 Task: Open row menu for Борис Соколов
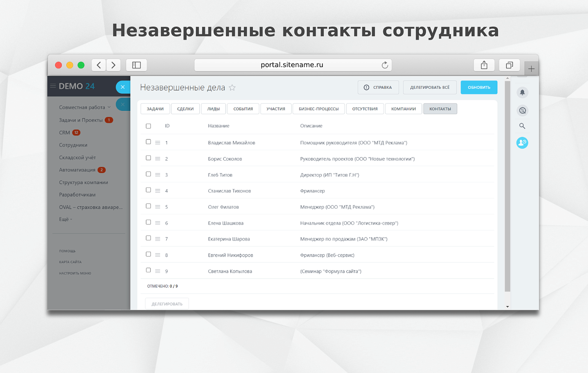(x=158, y=159)
